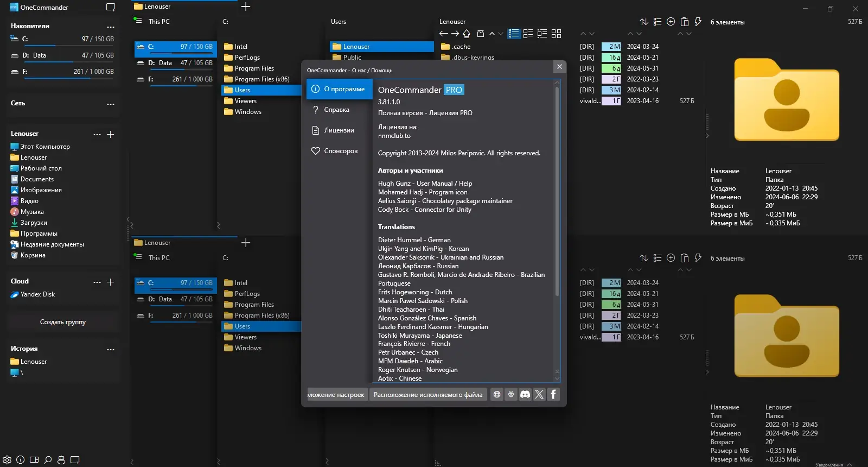Open Корзина in the sidebar

pos(28,255)
